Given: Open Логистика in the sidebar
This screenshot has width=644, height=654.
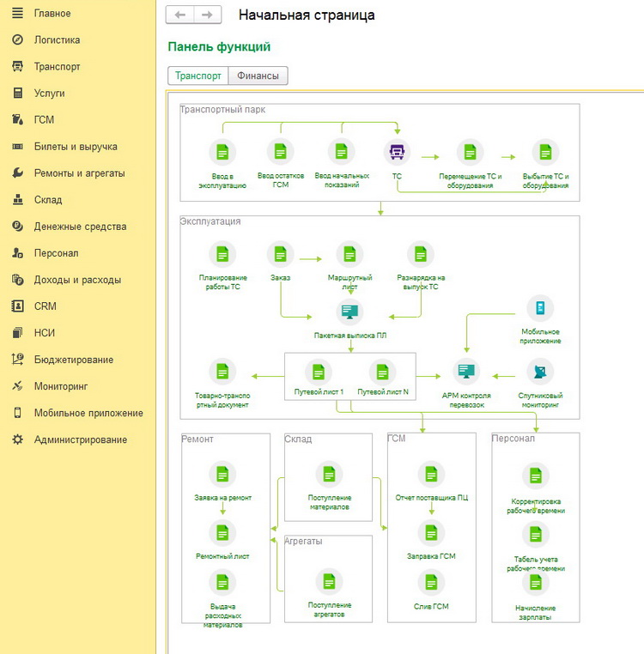Looking at the screenshot, I should (57, 39).
